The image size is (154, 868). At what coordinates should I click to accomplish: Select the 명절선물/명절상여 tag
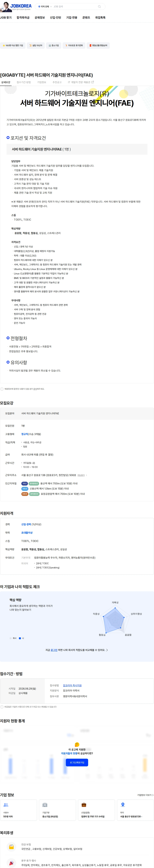pos(98,46)
